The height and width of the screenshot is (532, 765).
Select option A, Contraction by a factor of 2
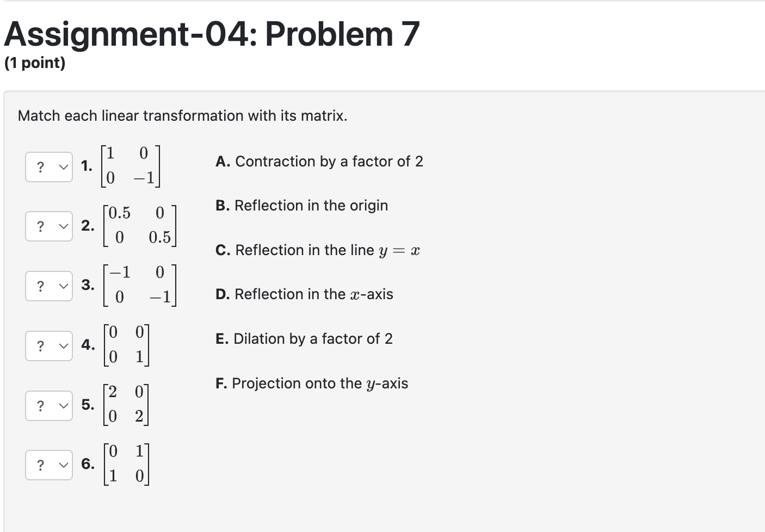(x=320, y=162)
